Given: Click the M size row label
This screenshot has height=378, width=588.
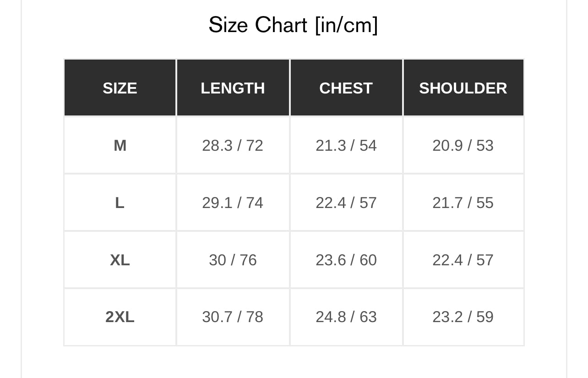Looking at the screenshot, I should (120, 145).
